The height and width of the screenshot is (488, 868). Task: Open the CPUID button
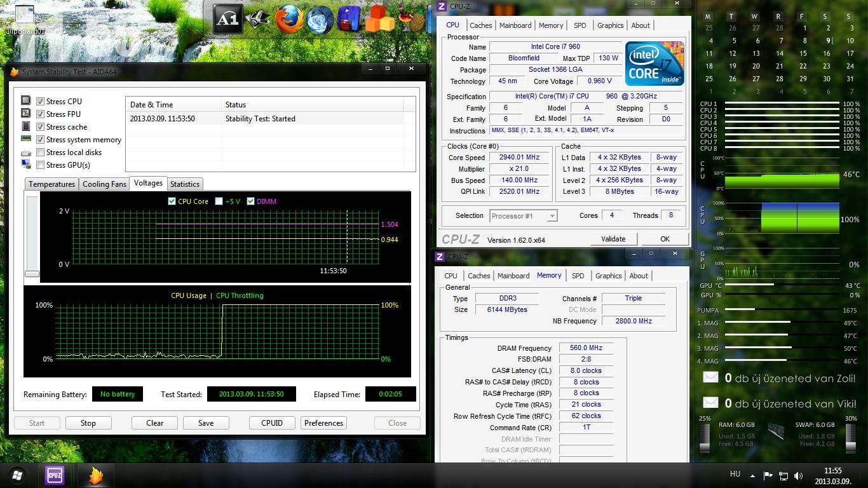click(x=272, y=423)
